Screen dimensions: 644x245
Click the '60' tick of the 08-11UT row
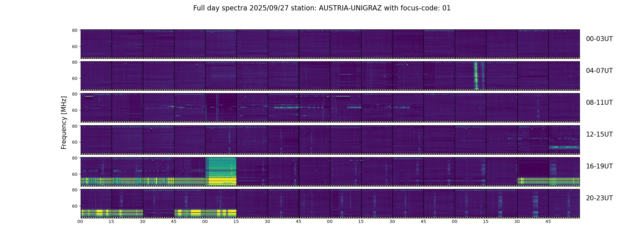coord(75,110)
